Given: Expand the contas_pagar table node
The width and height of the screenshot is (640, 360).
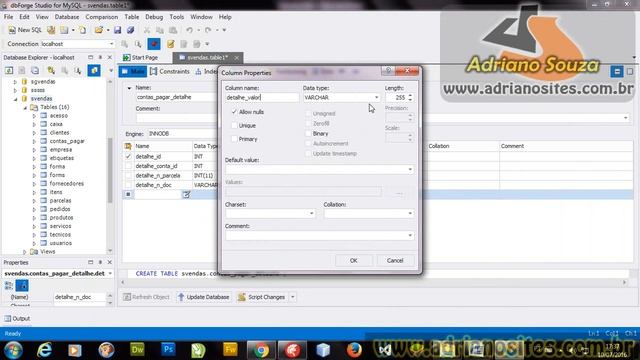Looking at the screenshot, I should 34,141.
